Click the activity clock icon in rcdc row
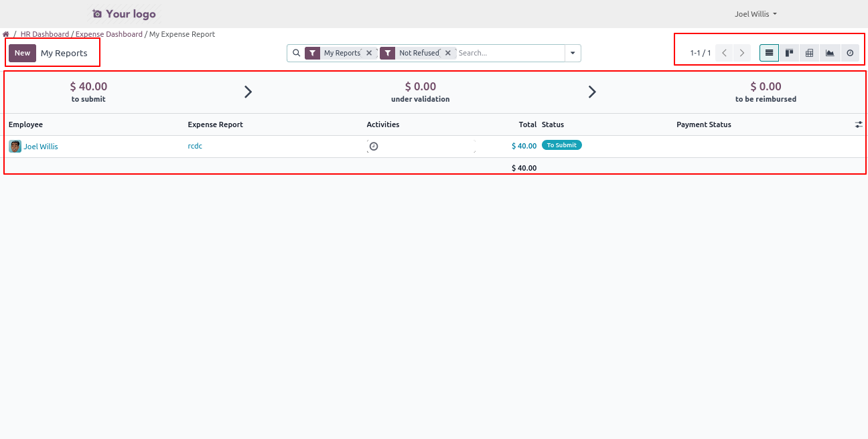Viewport: 868px width, 439px height. pos(374,147)
